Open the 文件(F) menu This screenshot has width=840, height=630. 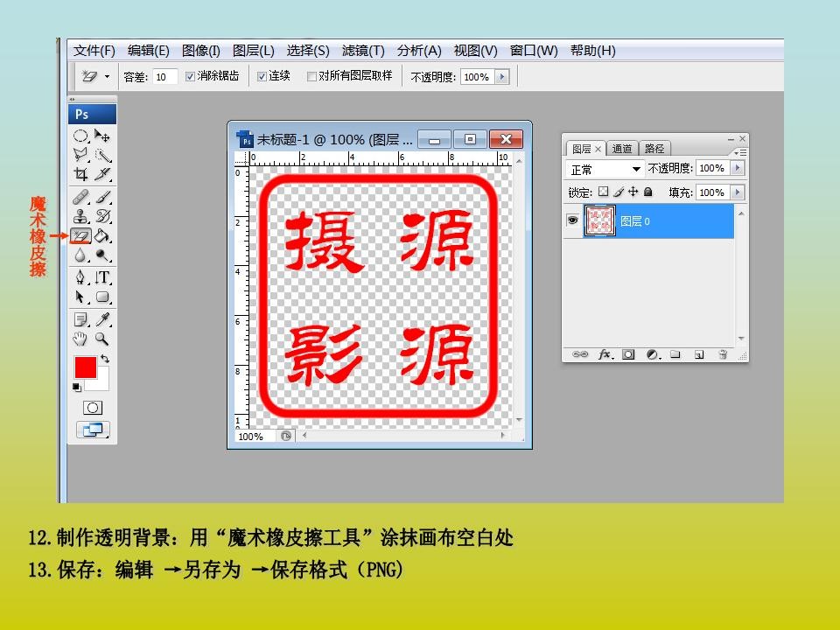click(94, 51)
